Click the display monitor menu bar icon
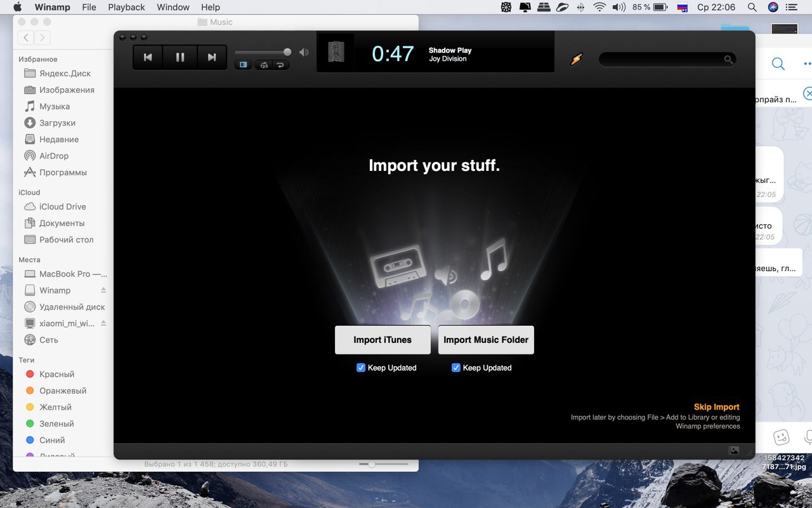 [525, 7]
